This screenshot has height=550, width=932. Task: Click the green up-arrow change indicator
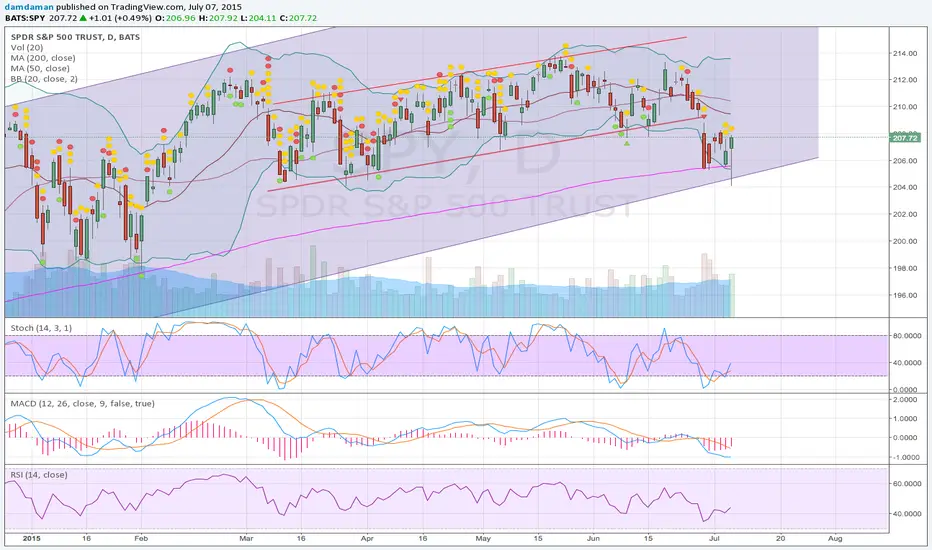[83, 18]
